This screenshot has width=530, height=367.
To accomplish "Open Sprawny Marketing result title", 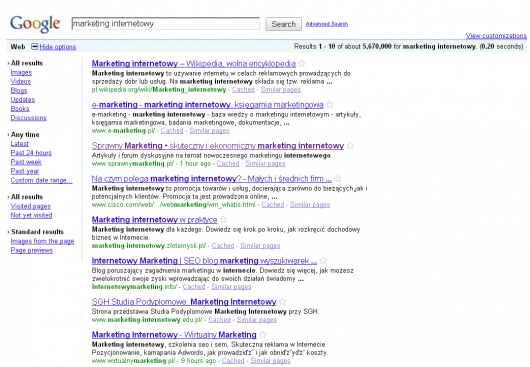I will (x=218, y=146).
